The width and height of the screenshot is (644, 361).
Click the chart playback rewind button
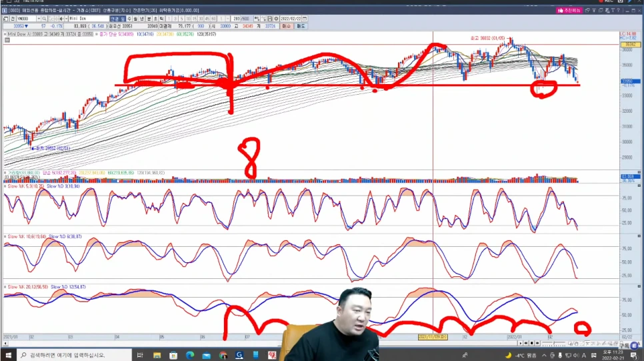[526, 343]
